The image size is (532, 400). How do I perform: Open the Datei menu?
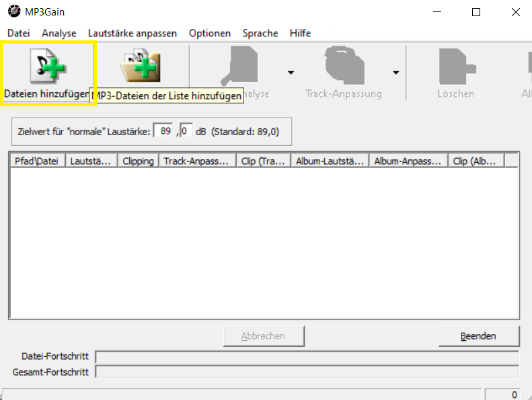click(19, 33)
